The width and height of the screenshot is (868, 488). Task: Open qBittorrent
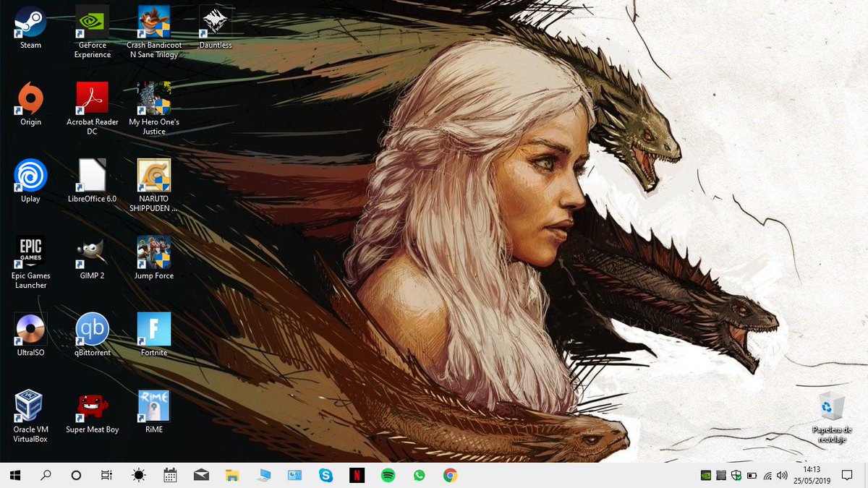tap(91, 330)
